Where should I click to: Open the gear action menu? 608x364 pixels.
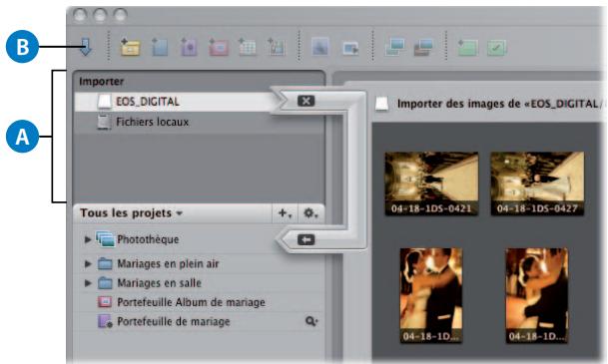(x=310, y=213)
